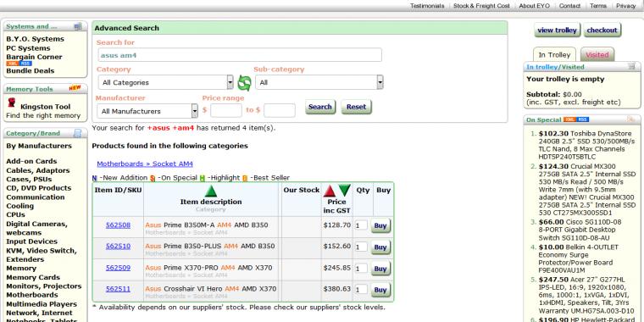Click the Category/Brand panel header icon
Viewport: 644px width, 322px height.
pyautogui.click(x=78, y=133)
